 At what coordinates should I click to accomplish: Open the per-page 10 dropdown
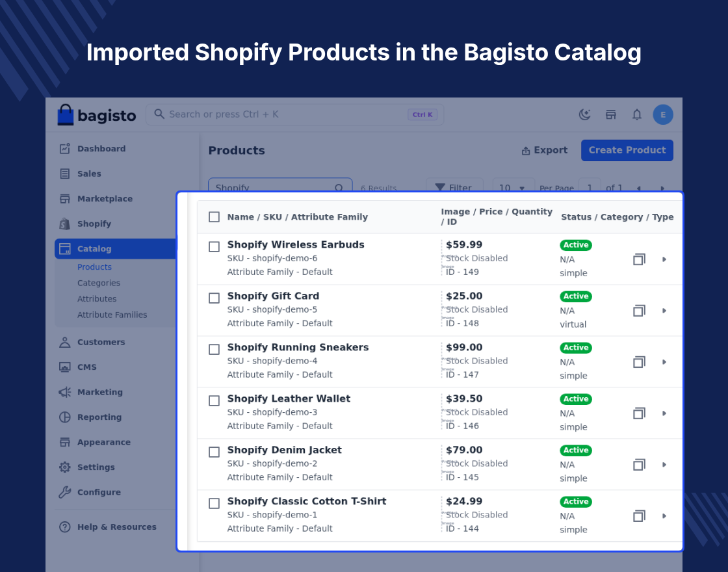click(513, 186)
